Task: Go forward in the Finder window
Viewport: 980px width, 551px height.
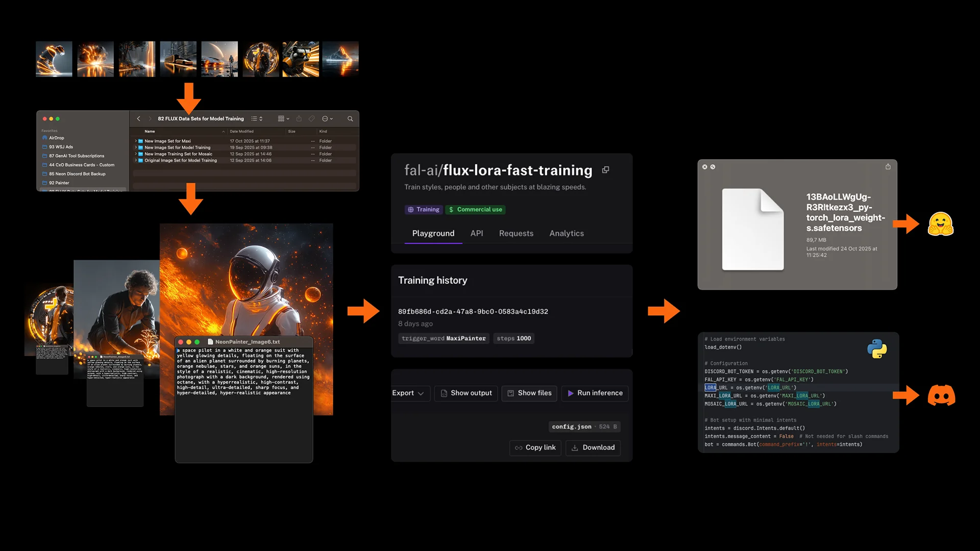Action: [x=150, y=118]
